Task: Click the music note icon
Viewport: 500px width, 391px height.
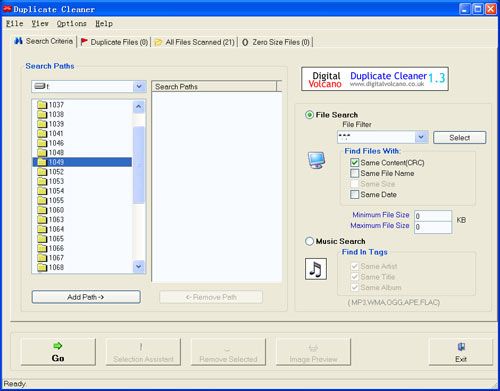Action: coord(316,269)
